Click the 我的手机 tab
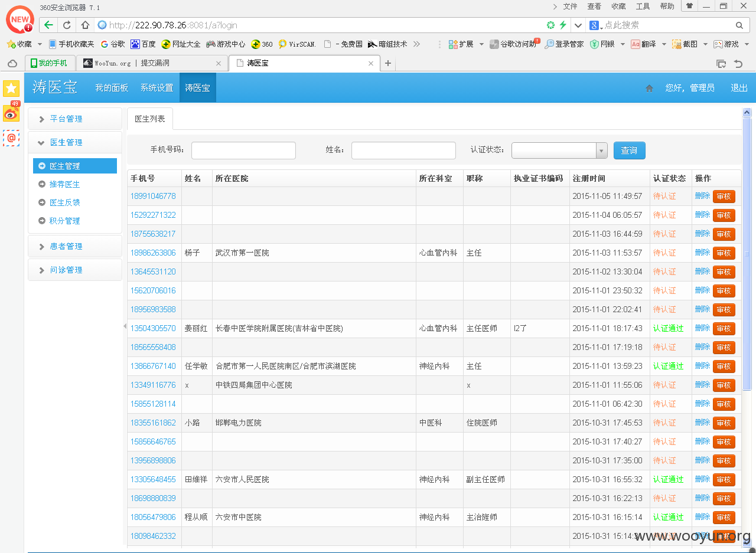The width and height of the screenshot is (756, 553). click(50, 63)
